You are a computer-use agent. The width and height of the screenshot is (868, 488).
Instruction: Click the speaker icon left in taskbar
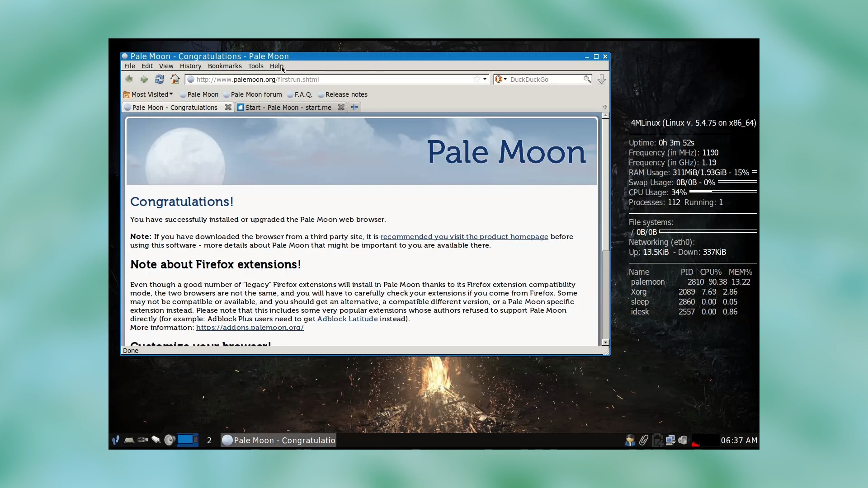click(169, 440)
